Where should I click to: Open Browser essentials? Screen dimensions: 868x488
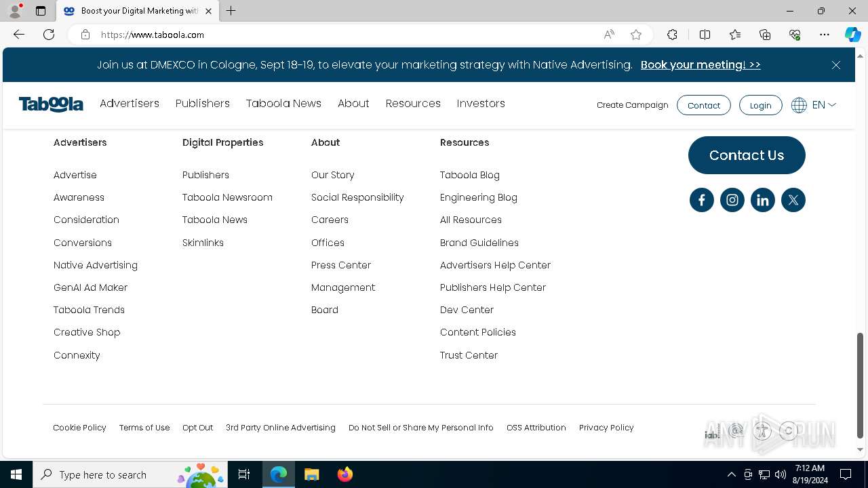(795, 35)
